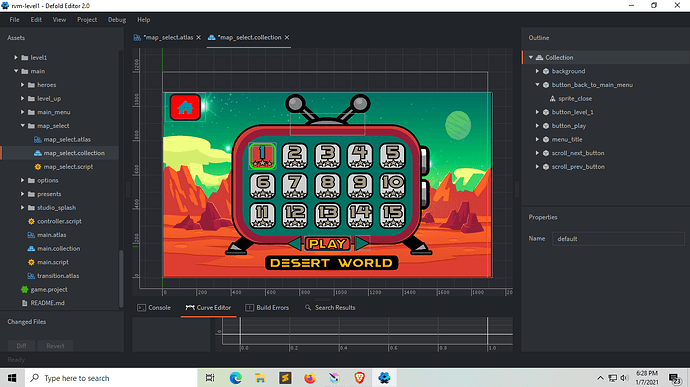Click the heroes folder icon

31,85
